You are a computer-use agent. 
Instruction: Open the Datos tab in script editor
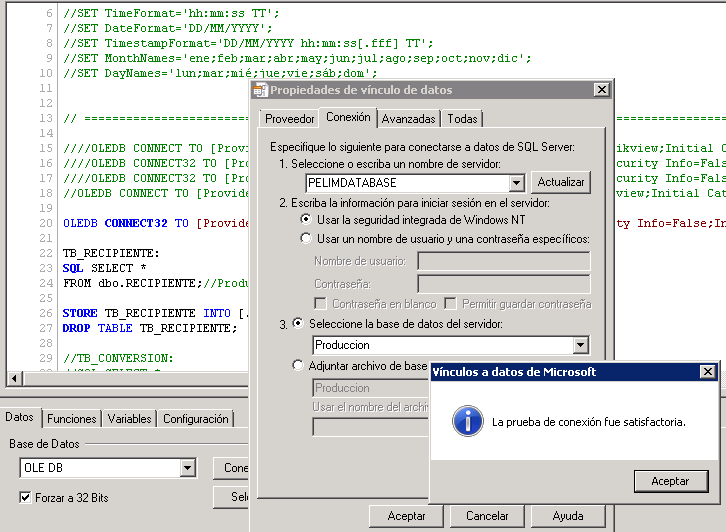19,417
